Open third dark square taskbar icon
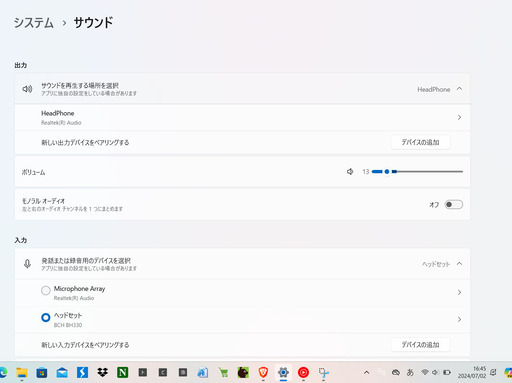 point(183,372)
